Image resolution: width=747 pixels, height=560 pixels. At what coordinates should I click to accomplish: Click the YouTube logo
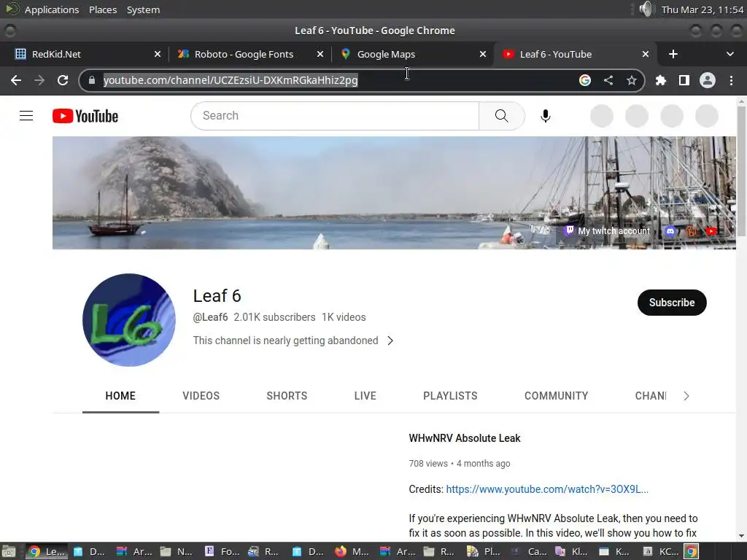(x=85, y=116)
